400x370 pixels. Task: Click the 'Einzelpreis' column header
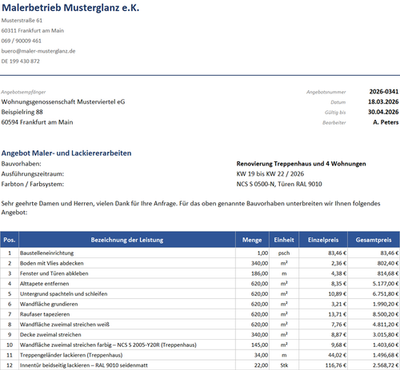tap(323, 240)
